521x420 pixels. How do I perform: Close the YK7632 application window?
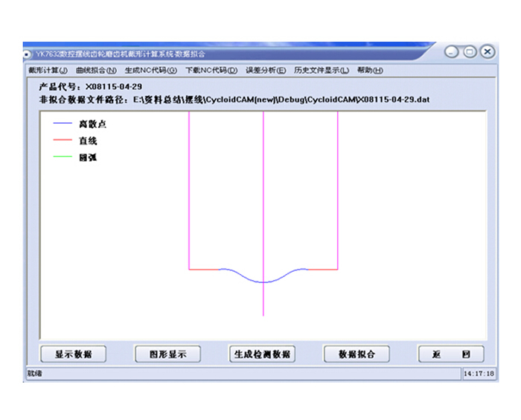coord(487,52)
